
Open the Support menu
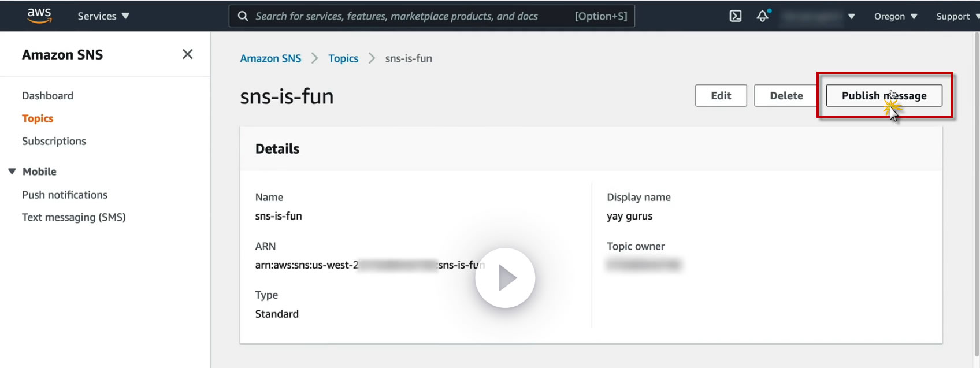point(957,16)
